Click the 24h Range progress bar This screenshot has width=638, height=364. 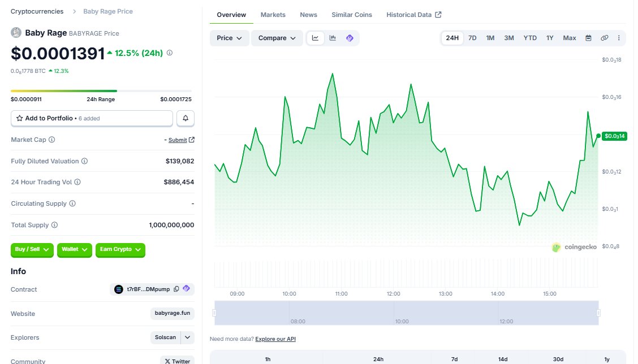click(x=101, y=90)
